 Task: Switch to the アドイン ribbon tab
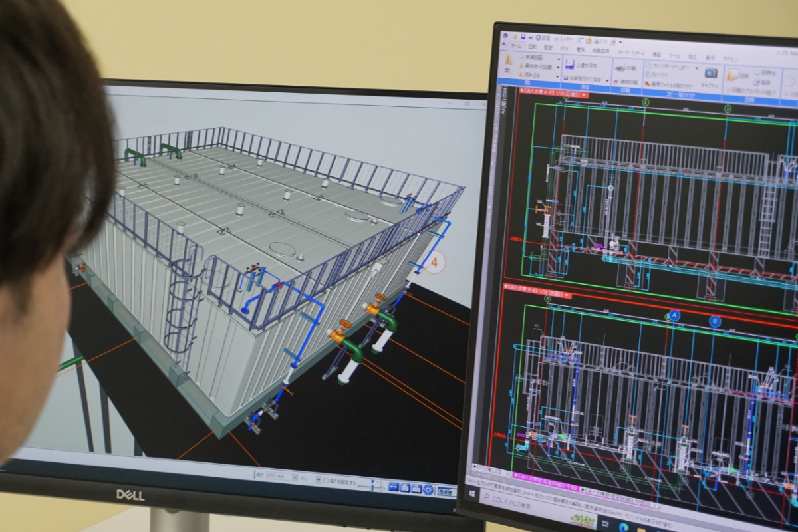[730, 59]
